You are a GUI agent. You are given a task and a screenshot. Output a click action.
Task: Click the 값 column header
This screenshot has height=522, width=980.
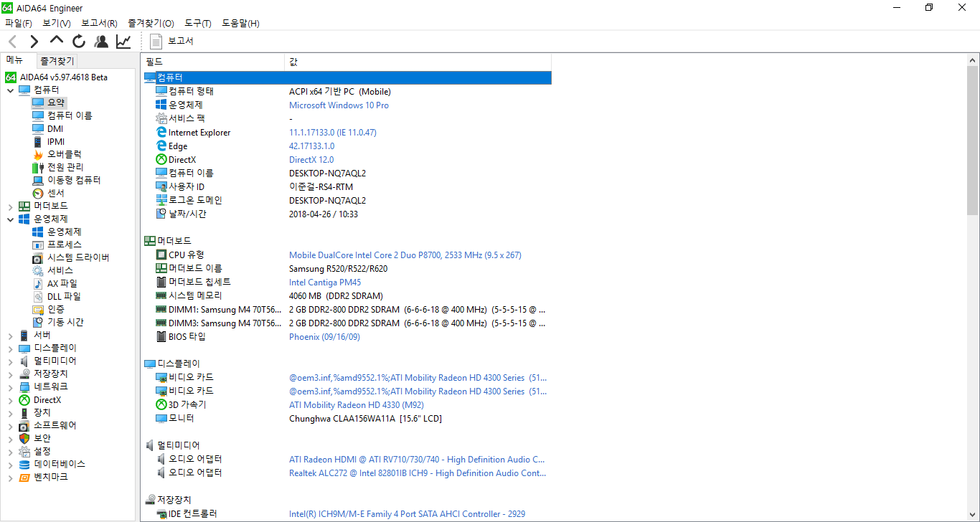click(x=418, y=62)
